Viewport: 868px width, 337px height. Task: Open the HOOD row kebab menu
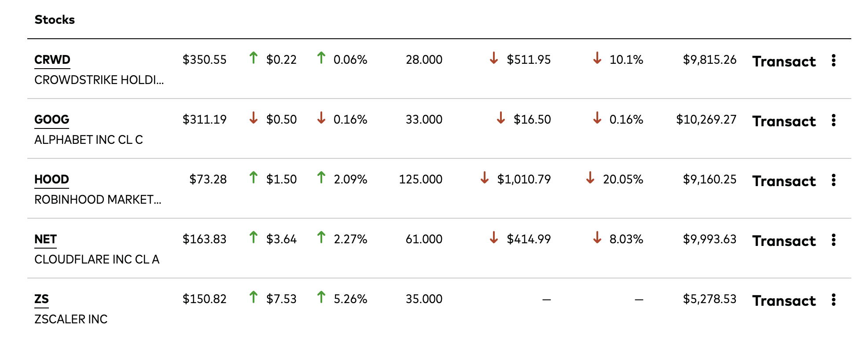click(833, 180)
